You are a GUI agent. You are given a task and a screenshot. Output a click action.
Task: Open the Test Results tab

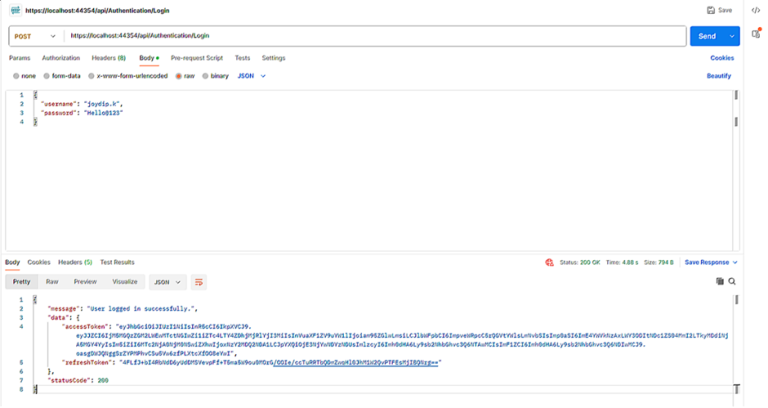pyautogui.click(x=117, y=263)
